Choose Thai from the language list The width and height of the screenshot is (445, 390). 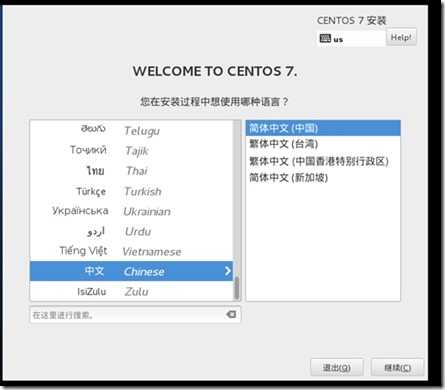(131, 171)
